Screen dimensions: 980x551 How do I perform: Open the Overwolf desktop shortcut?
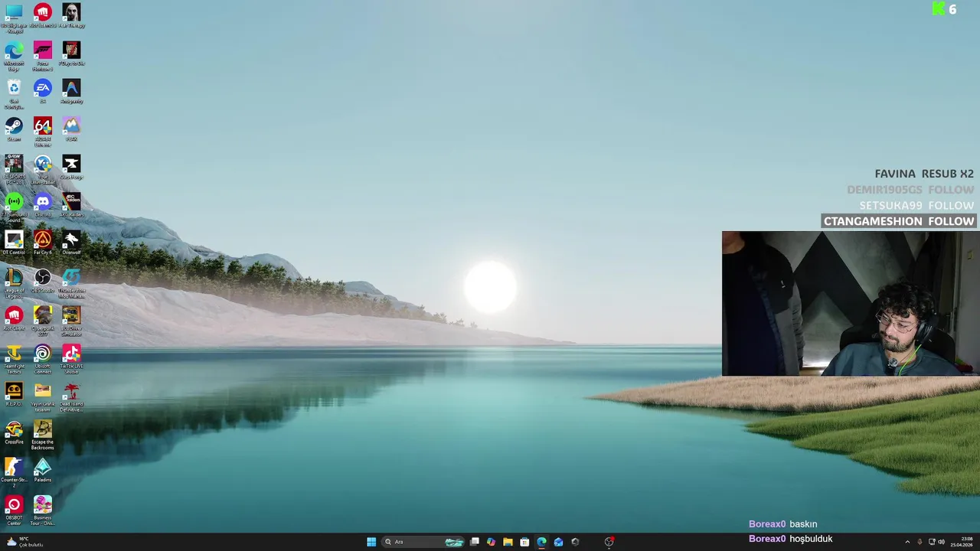(x=71, y=242)
